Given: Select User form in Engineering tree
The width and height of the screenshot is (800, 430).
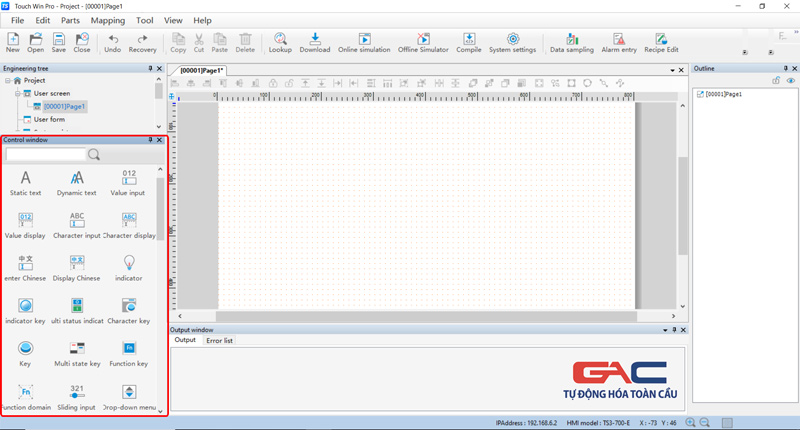Looking at the screenshot, I should [49, 119].
